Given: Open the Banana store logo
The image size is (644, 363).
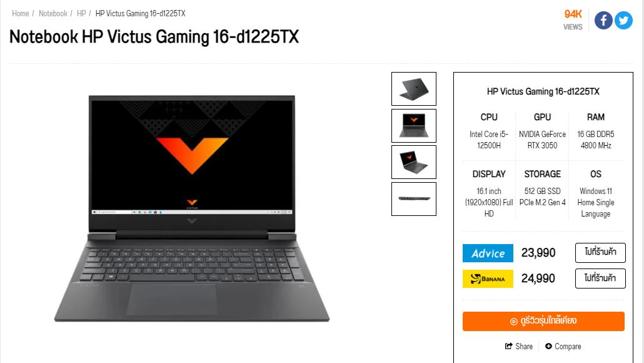Looking at the screenshot, I should [x=488, y=279].
